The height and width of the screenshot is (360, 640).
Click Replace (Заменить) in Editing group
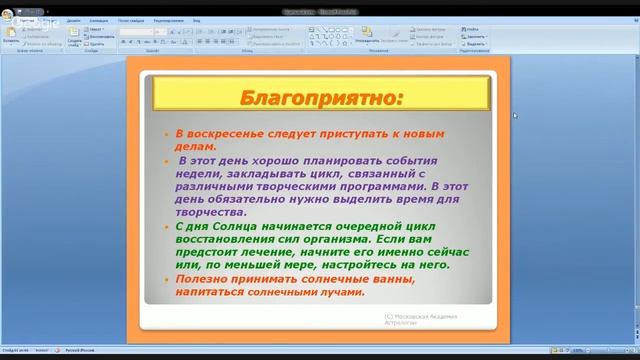click(474, 37)
